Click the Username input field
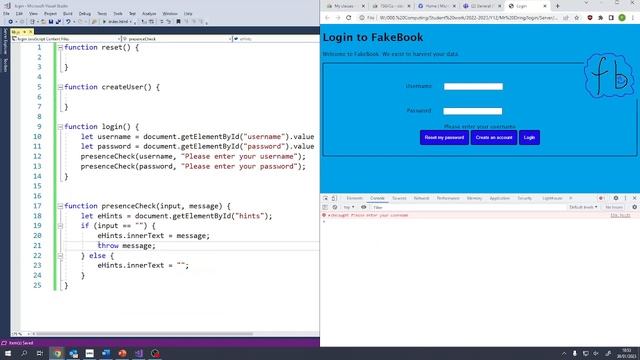 click(x=473, y=87)
